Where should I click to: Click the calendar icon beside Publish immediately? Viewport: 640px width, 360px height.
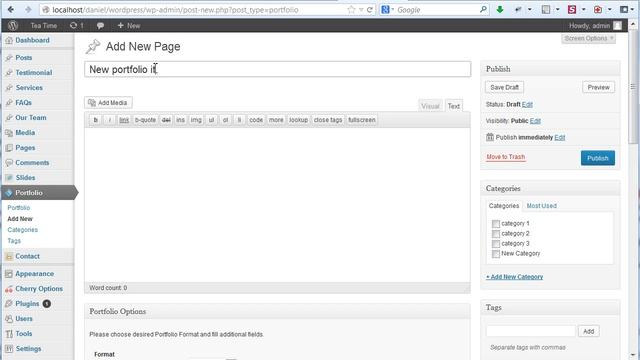pyautogui.click(x=490, y=137)
